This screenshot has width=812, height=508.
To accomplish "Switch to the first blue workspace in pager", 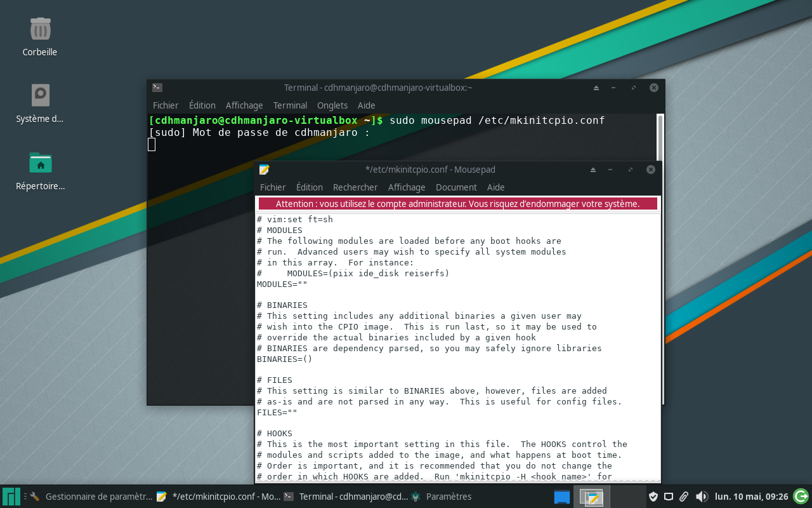I will (x=561, y=497).
